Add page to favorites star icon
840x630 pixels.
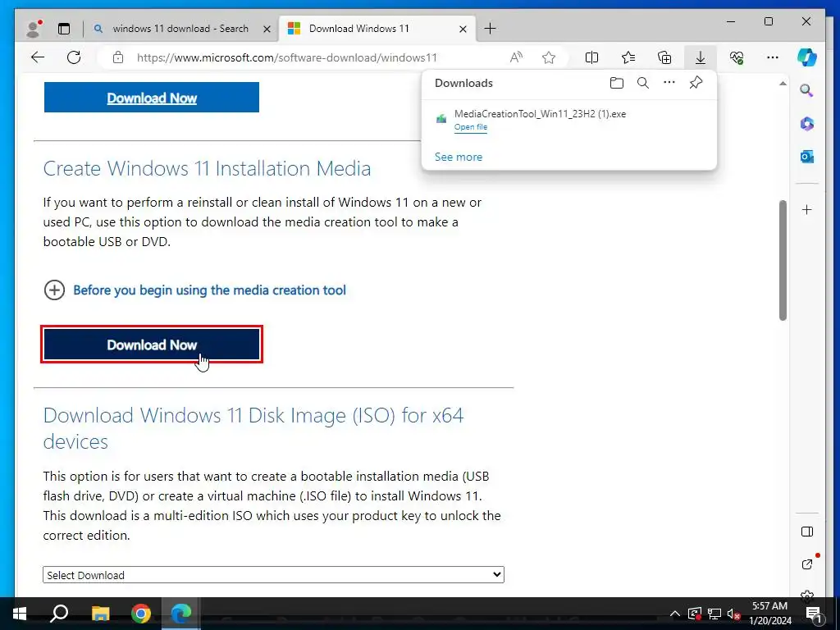coord(549,57)
